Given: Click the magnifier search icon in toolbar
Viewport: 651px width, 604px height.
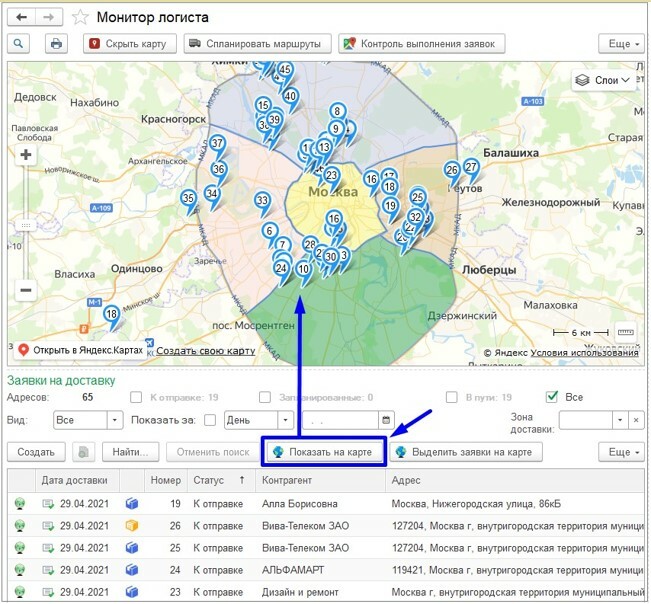Looking at the screenshot, I should pyautogui.click(x=21, y=44).
